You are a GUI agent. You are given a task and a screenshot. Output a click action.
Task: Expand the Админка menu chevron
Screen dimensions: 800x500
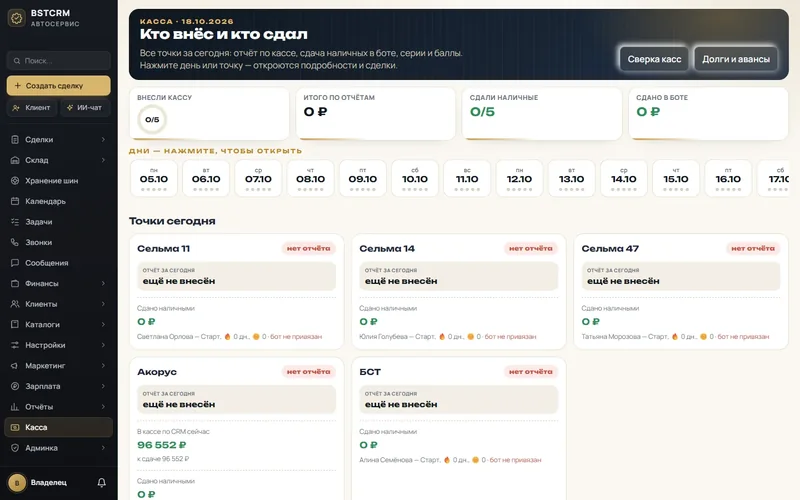click(x=103, y=448)
